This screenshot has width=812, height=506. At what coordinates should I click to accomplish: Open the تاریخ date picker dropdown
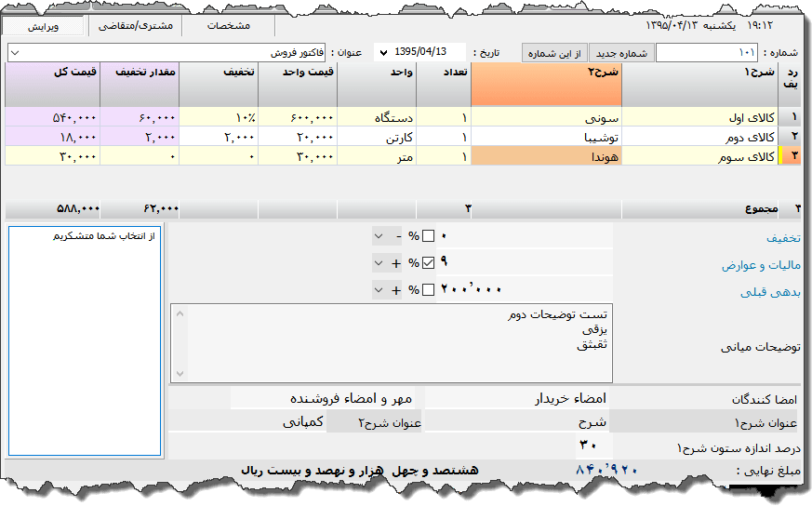click(x=383, y=53)
